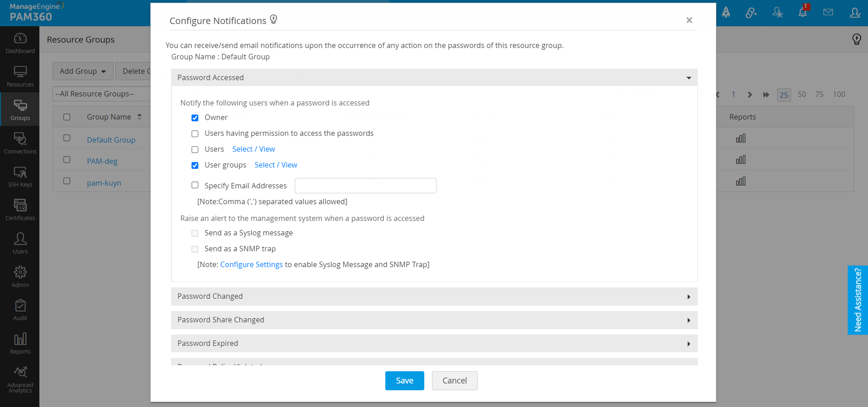Viewport: 868px width, 407px height.
Task: Open the Audit sidebar section
Action: [20, 310]
